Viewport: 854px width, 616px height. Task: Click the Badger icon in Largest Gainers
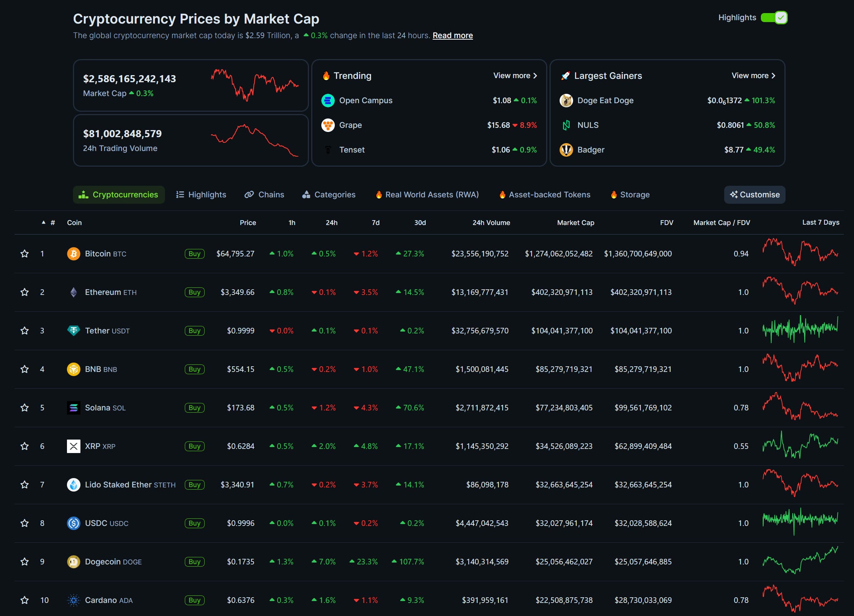coord(566,150)
